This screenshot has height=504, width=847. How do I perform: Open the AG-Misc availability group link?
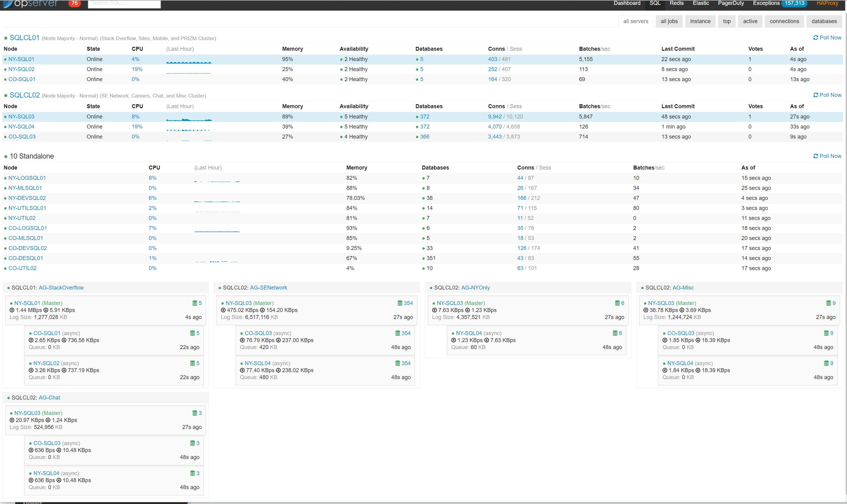[683, 288]
